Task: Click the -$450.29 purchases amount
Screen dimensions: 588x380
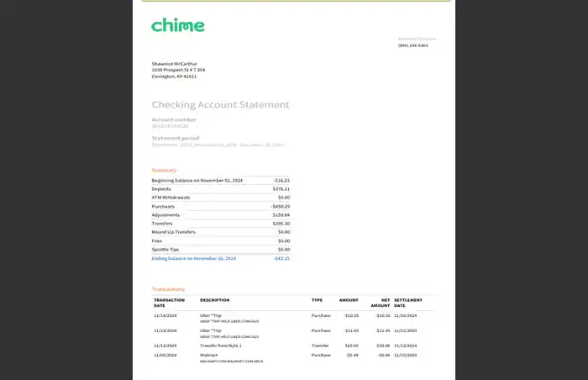Action: pos(281,207)
